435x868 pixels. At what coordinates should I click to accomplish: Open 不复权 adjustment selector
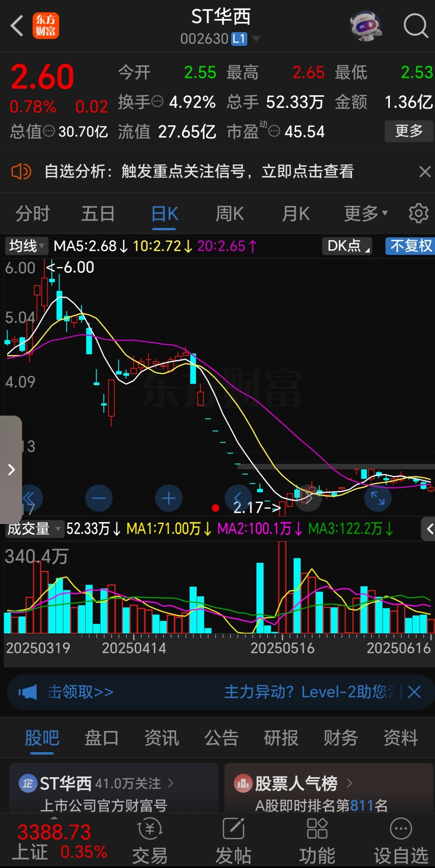pos(411,246)
